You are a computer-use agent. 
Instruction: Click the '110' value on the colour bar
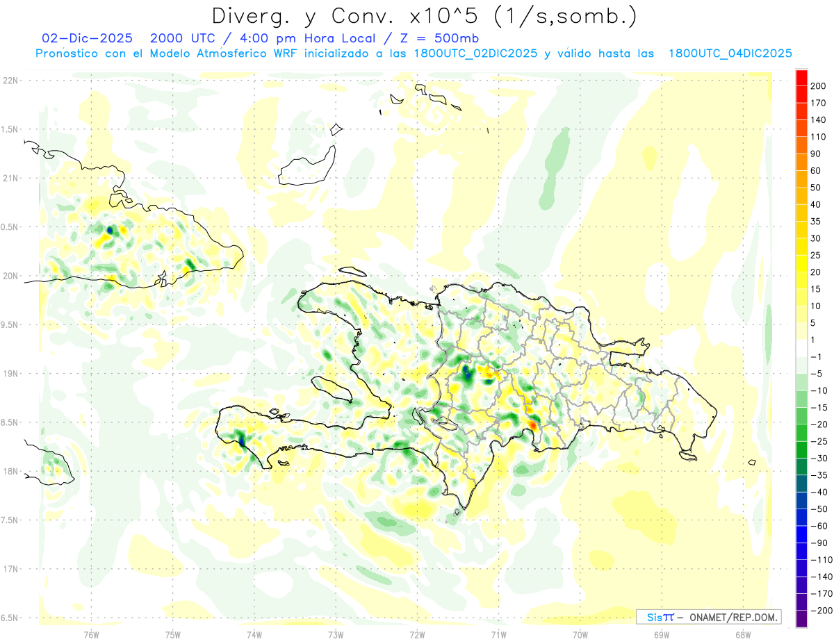pyautogui.click(x=819, y=137)
